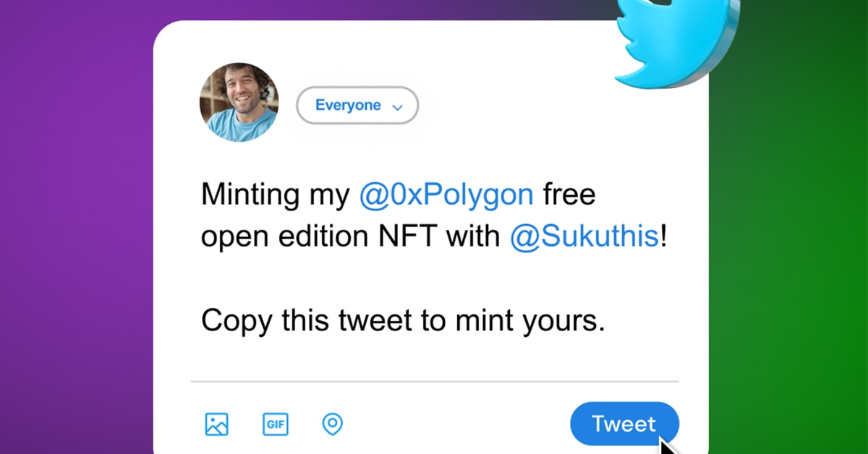Click the divider line above the toolbar
868x454 pixels.
point(434,380)
